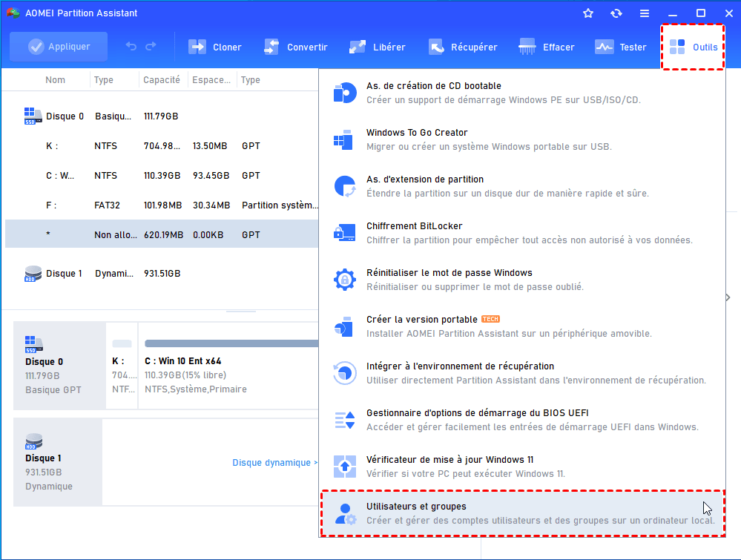
Task: Select Créer la version portable
Action: [522, 326]
